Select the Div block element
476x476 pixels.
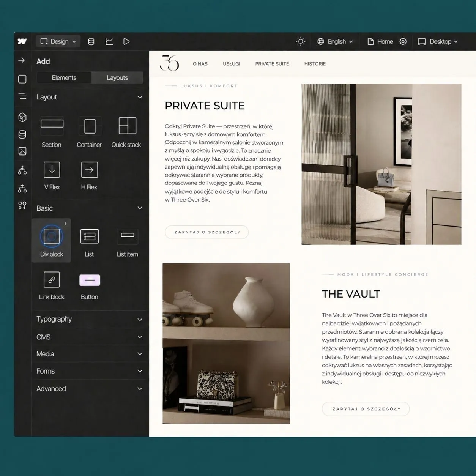point(51,240)
